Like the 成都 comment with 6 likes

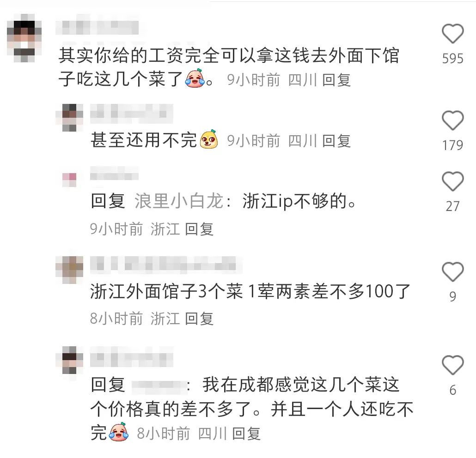pyautogui.click(x=452, y=365)
